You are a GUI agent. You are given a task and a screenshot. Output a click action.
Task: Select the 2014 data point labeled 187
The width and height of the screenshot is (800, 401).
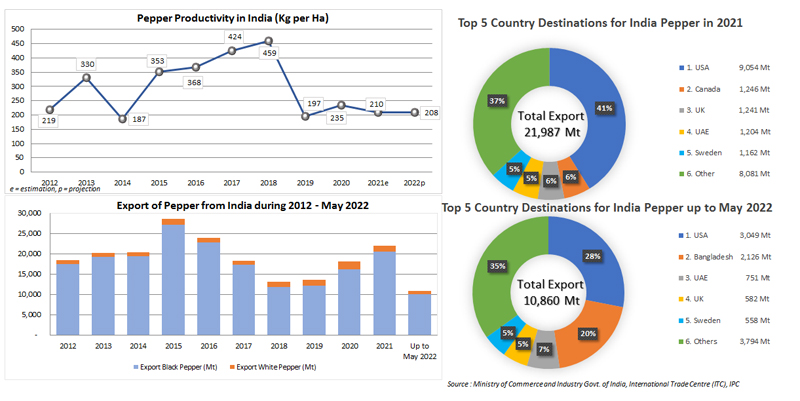pos(123,118)
